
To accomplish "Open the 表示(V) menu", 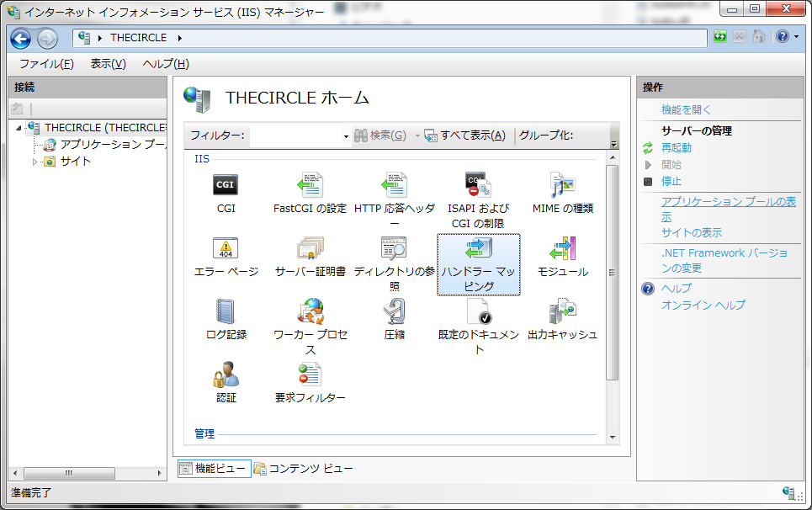I will [x=109, y=64].
